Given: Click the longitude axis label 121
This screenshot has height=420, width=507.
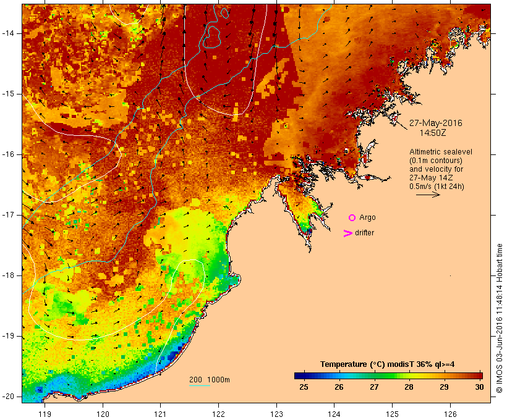Looking at the screenshot, I should pyautogui.click(x=160, y=414).
